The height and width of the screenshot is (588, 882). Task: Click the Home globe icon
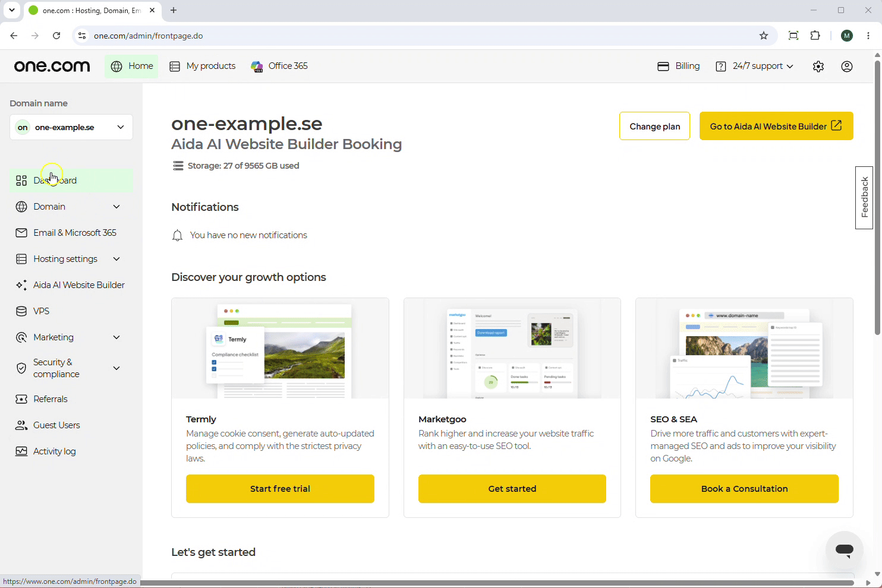116,67
